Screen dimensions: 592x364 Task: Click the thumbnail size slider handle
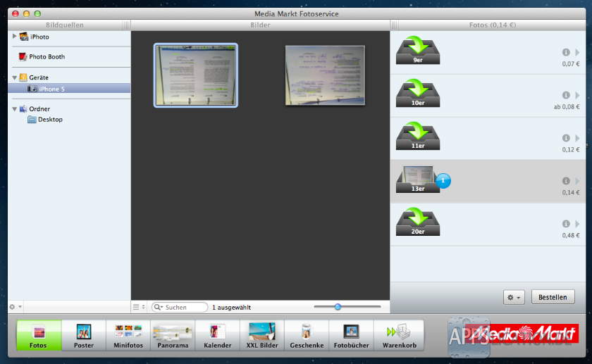click(338, 307)
